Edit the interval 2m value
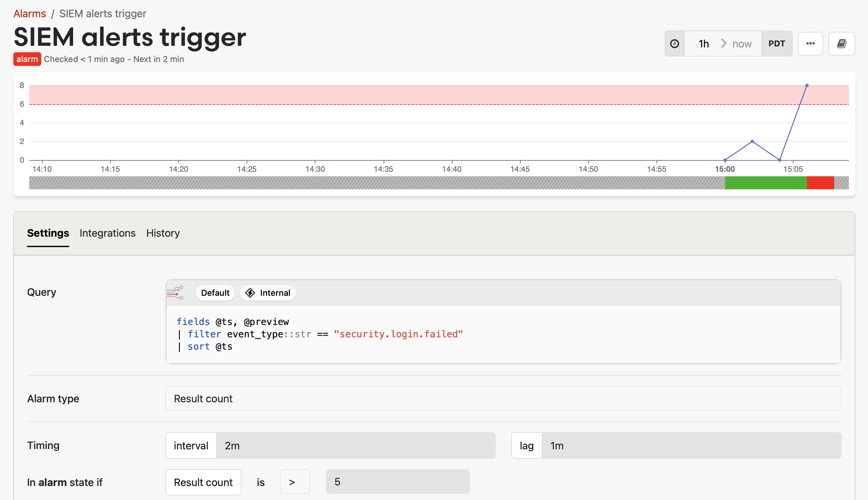The width and height of the screenshot is (868, 500). (x=356, y=446)
